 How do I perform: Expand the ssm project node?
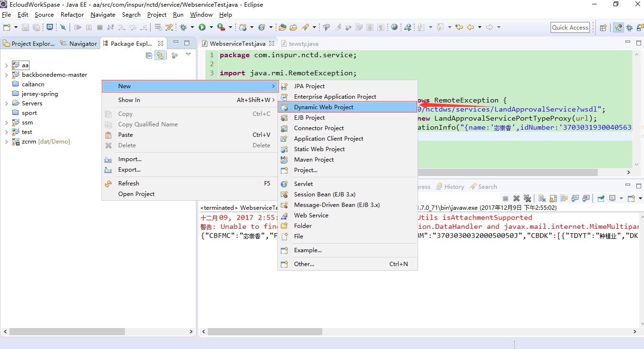pyautogui.click(x=6, y=122)
